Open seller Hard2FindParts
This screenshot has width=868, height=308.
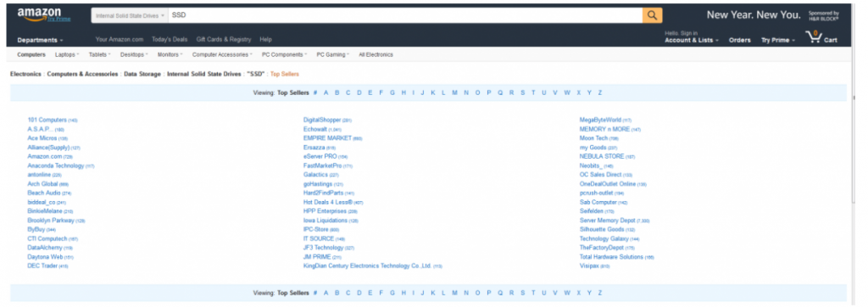click(x=323, y=193)
